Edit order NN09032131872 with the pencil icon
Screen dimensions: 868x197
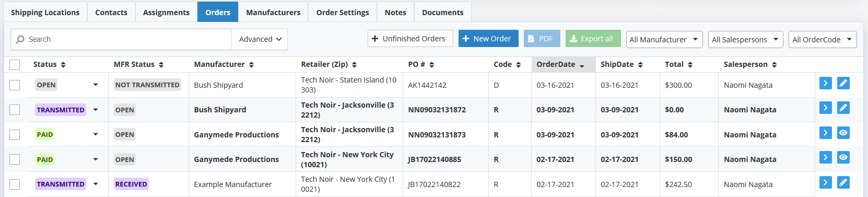pyautogui.click(x=843, y=108)
